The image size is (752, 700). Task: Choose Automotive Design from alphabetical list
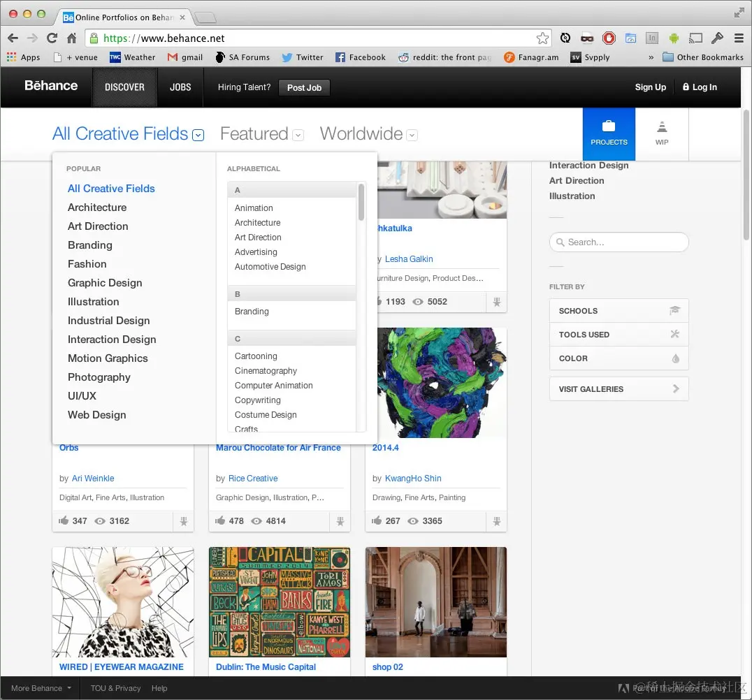270,267
